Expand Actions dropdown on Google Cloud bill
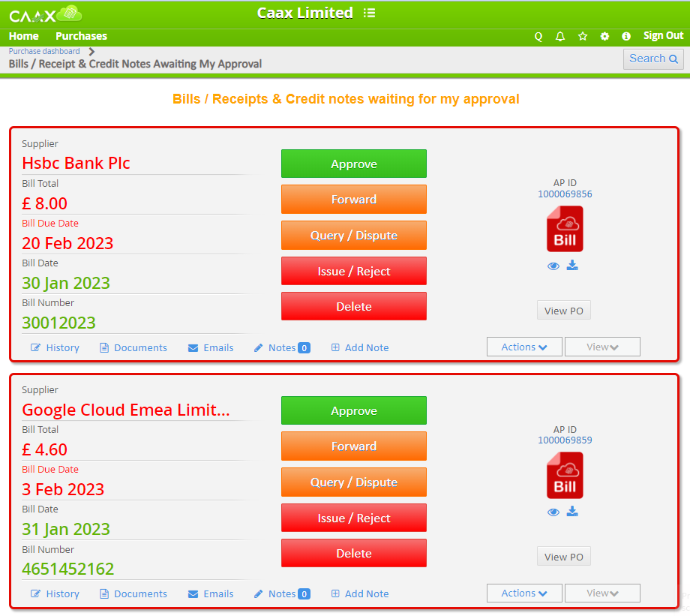 pos(524,593)
